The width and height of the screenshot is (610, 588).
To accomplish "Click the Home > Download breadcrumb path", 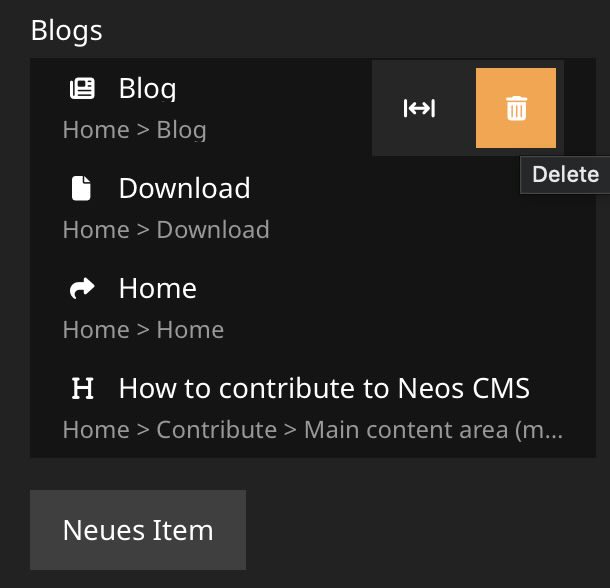I will 166,230.
